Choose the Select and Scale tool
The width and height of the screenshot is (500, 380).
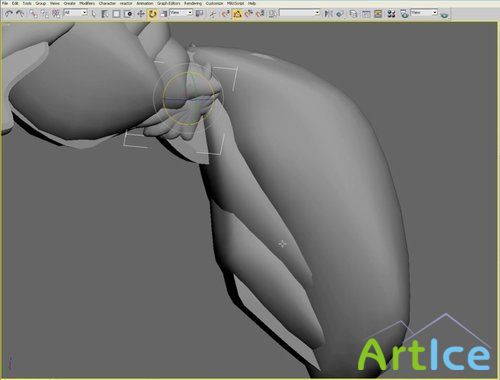click(164, 14)
